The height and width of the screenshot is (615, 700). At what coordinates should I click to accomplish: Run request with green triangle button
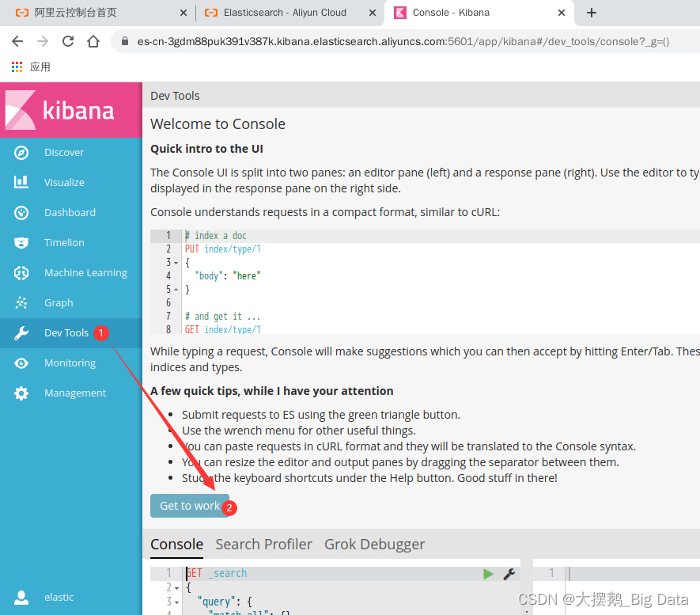point(488,574)
